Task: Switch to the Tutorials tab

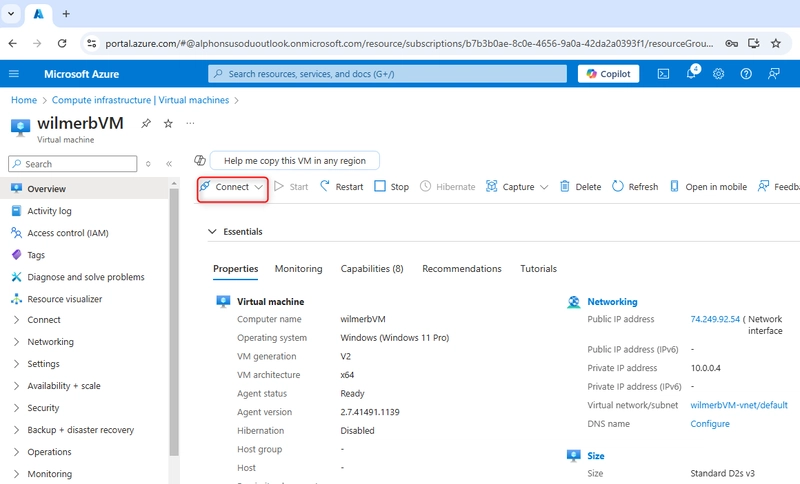Action: [x=538, y=269]
